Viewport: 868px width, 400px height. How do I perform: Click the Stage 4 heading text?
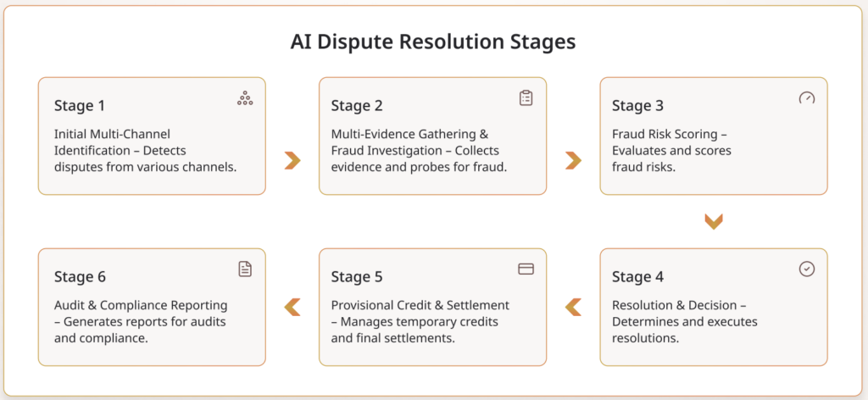click(x=637, y=276)
